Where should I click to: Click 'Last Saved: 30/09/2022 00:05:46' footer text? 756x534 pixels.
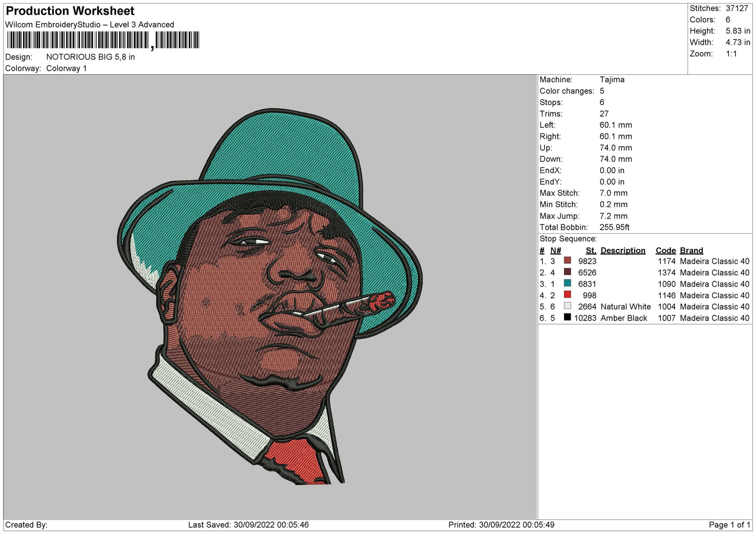point(249,525)
